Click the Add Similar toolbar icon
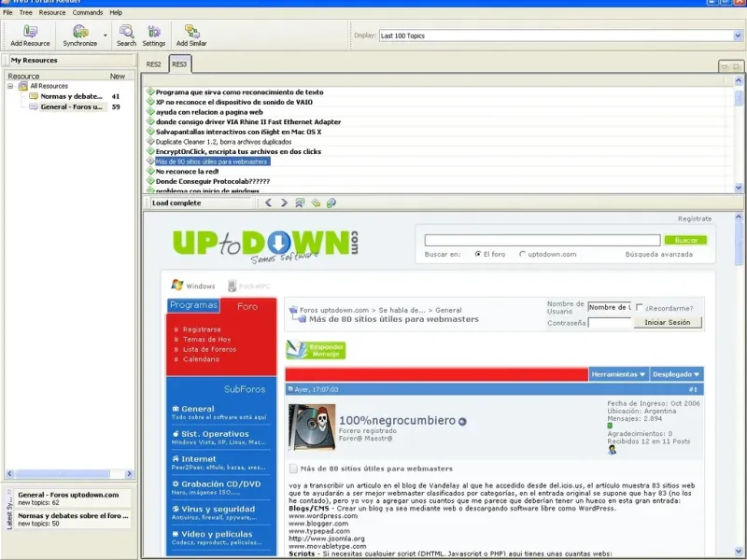This screenshot has height=560, width=747. [x=191, y=35]
